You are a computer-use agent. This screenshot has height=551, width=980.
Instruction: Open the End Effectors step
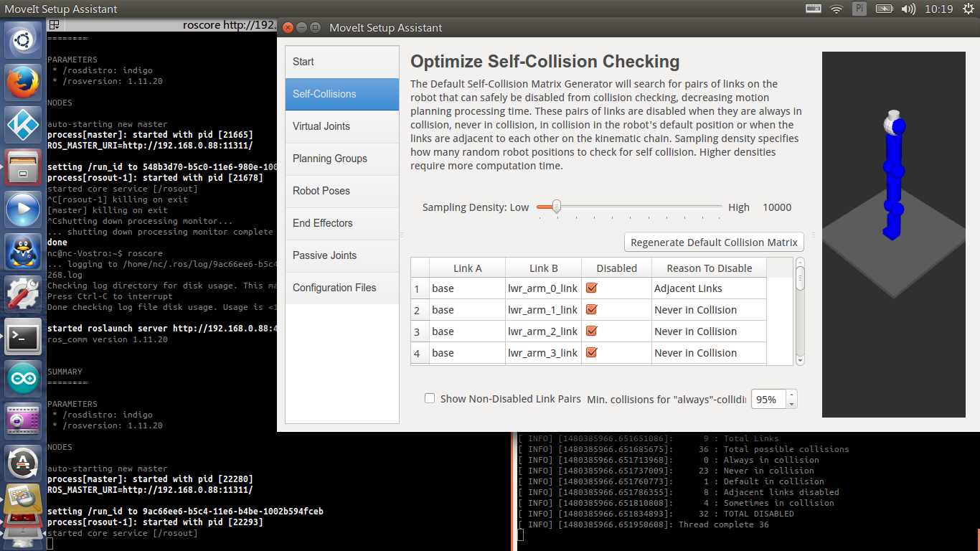342,223
